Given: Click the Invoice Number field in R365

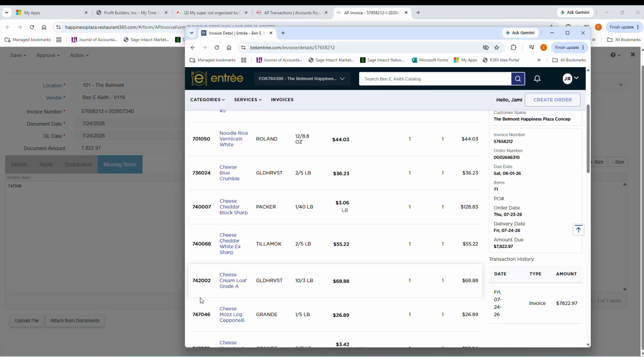Looking at the screenshot, I should click(131, 111).
